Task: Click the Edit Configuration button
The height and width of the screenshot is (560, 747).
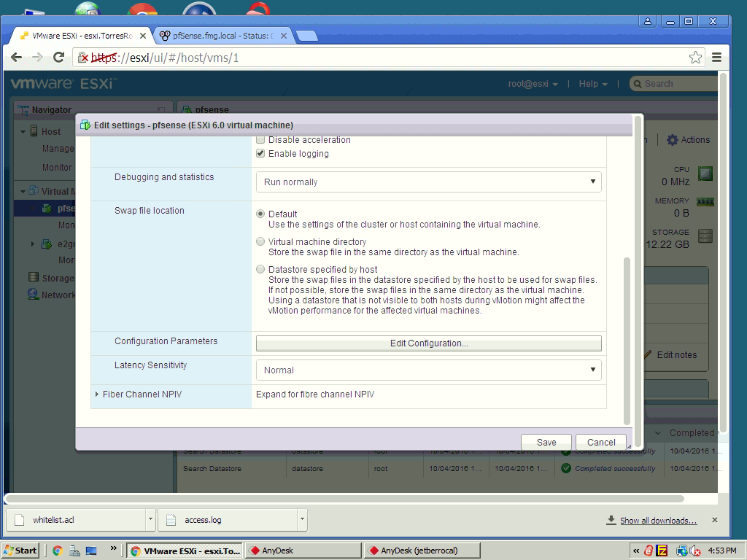Action: pyautogui.click(x=429, y=343)
